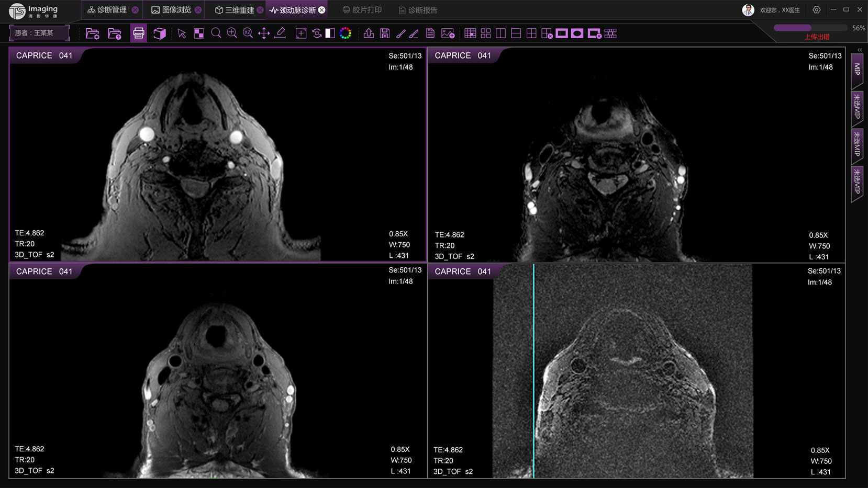Viewport: 868px width, 488px height.
Task: Click the floppy disk save icon
Action: coord(385,33)
